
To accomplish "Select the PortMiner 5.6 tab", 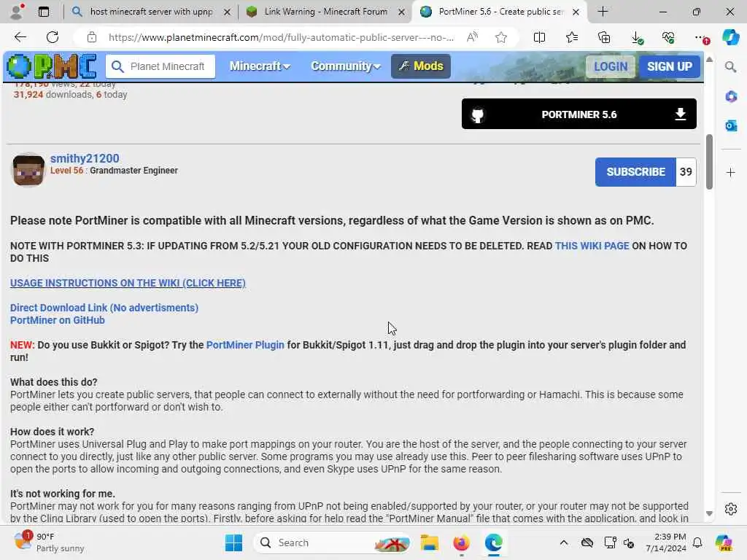I will (500, 12).
